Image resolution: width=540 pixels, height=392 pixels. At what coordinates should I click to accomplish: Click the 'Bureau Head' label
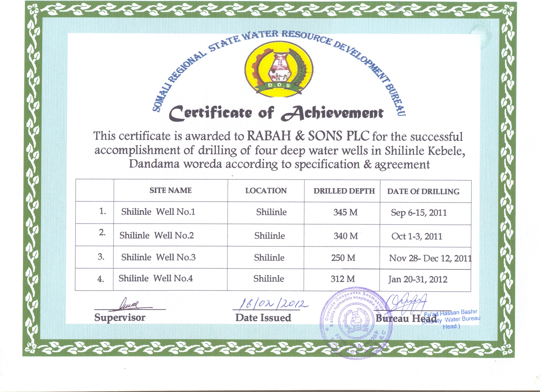(x=406, y=318)
